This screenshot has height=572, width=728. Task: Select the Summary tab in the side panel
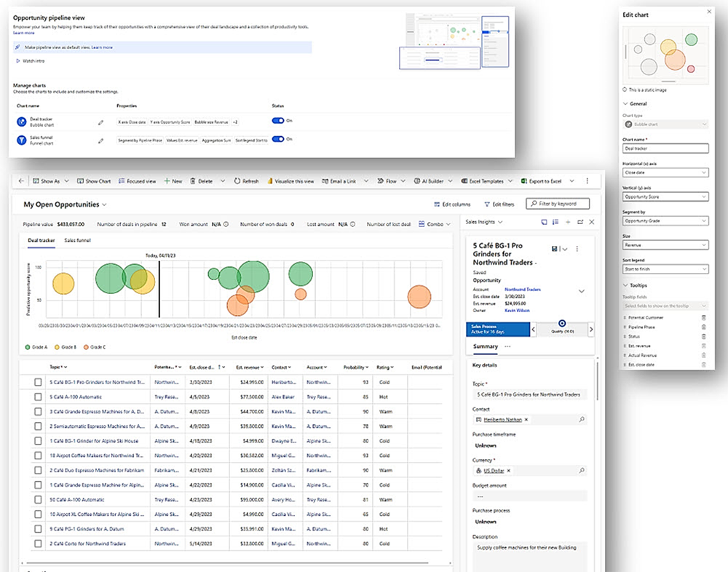coord(485,346)
